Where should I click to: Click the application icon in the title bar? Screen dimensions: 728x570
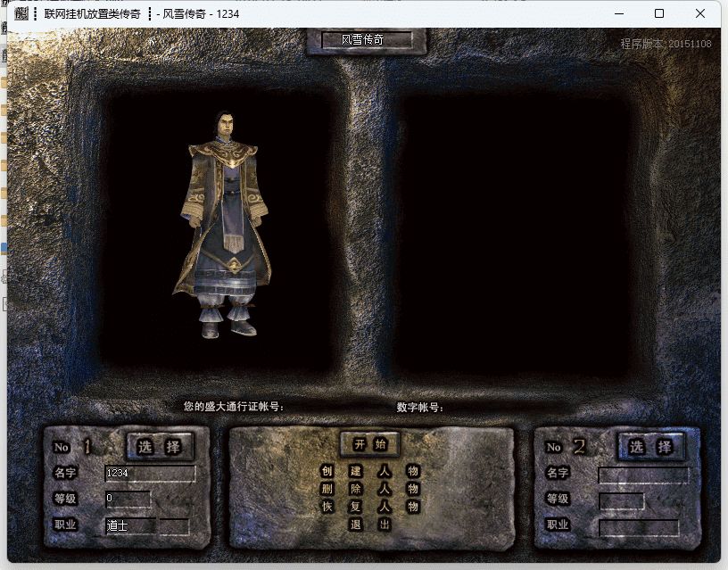click(x=21, y=14)
